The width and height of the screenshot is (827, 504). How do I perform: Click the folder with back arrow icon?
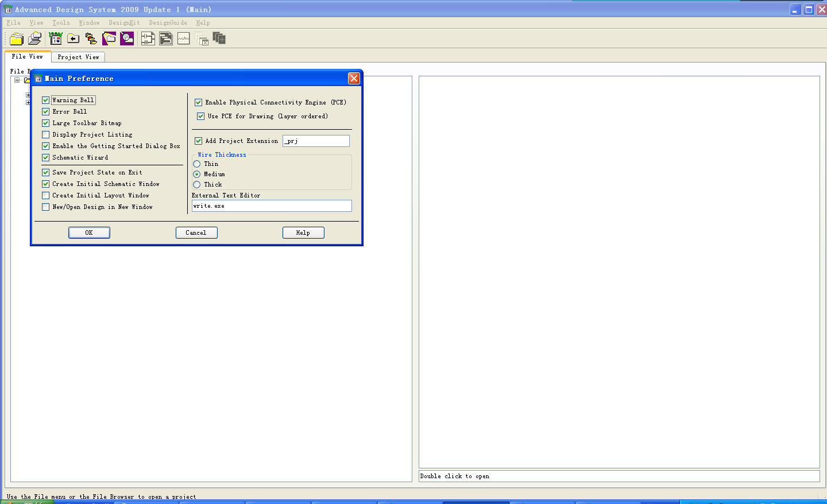pyautogui.click(x=74, y=38)
